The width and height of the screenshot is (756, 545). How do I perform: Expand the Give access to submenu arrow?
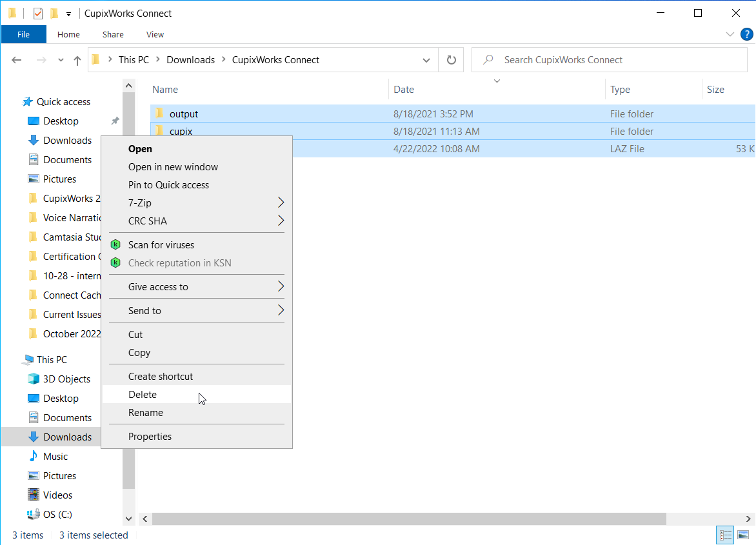[281, 287]
